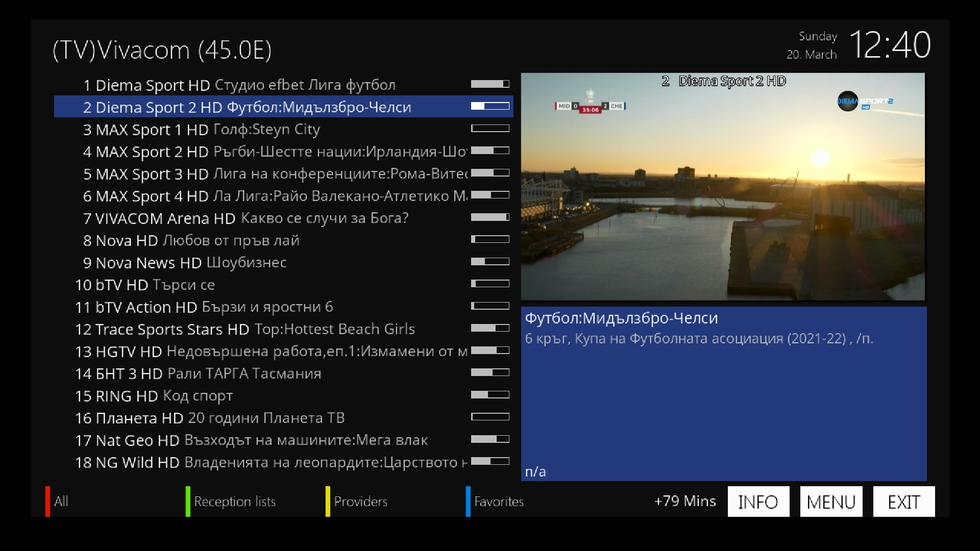Viewport: 980px width, 551px height.
Task: Open blue Favorites option
Action: 499,502
